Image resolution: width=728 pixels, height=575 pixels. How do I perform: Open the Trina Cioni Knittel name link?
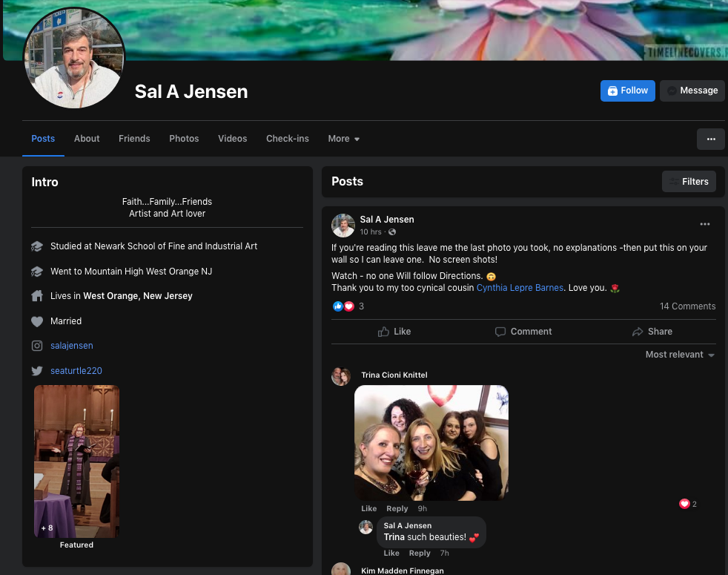394,375
